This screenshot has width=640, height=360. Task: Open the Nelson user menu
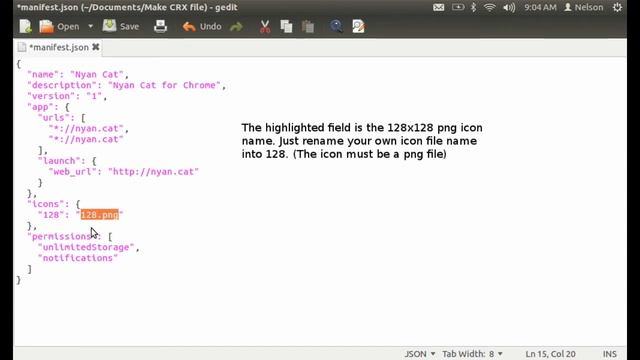click(x=584, y=7)
